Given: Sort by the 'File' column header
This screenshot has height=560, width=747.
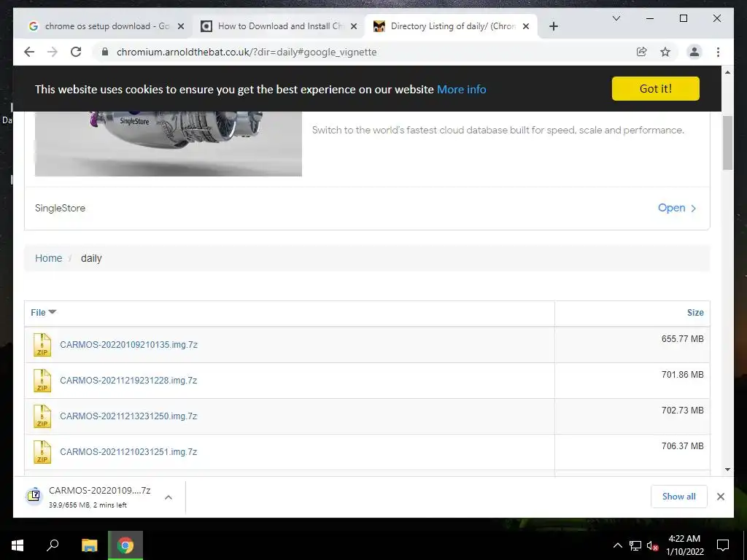Looking at the screenshot, I should coord(43,312).
